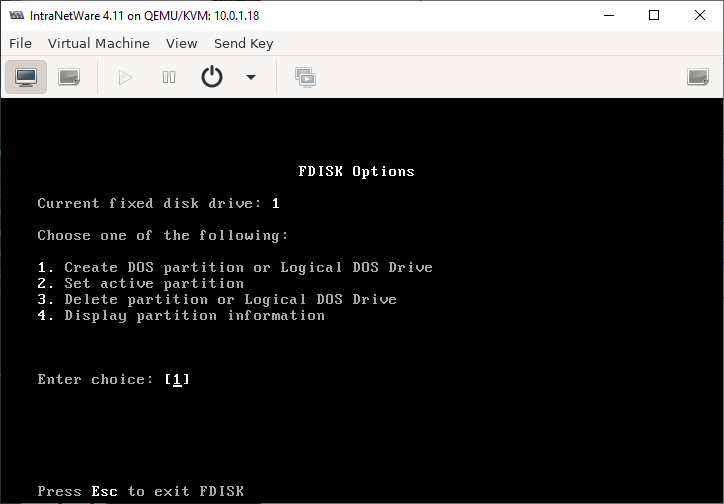Switch to fullscreen view icon

698,77
